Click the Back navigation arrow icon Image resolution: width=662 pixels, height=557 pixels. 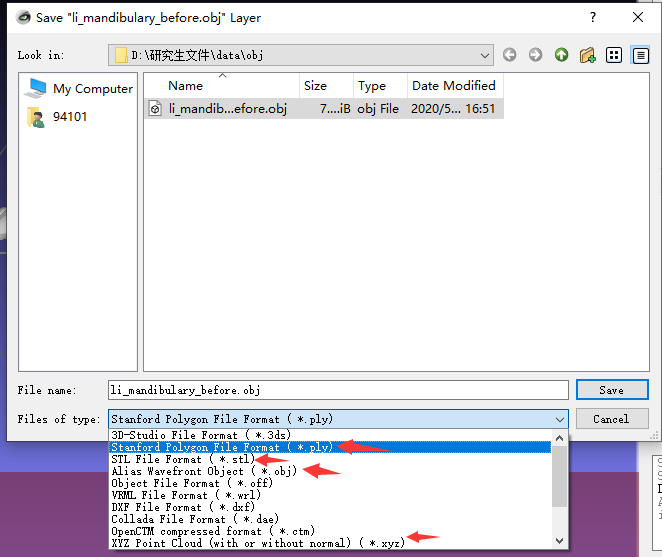tap(510, 55)
